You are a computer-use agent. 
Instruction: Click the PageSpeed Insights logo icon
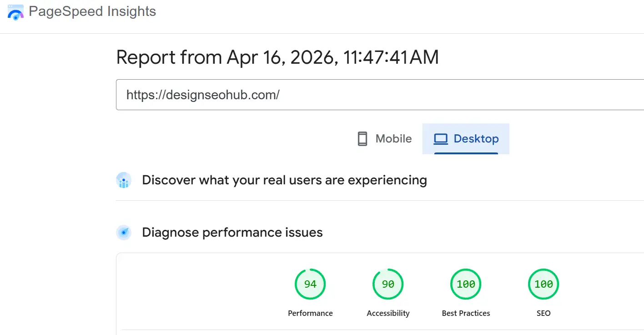click(x=15, y=12)
